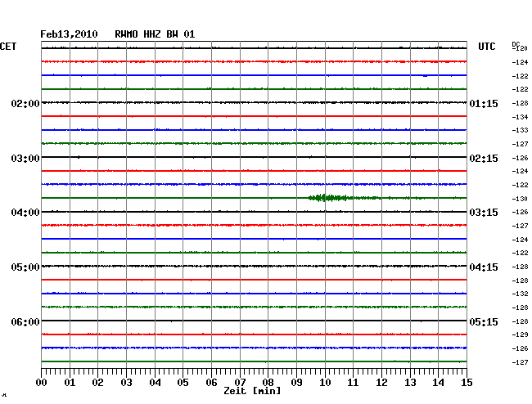Click the CET timezone label
This screenshot has height=404, width=532.
point(8,47)
